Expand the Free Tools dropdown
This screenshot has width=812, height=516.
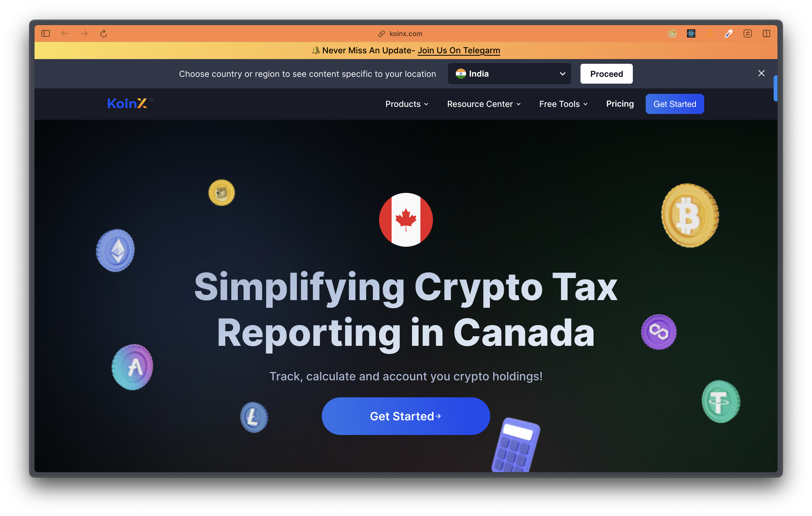point(563,104)
